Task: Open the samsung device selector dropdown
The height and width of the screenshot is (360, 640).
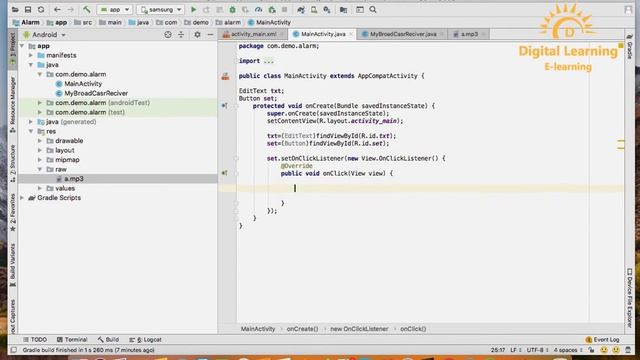Action: pos(160,9)
